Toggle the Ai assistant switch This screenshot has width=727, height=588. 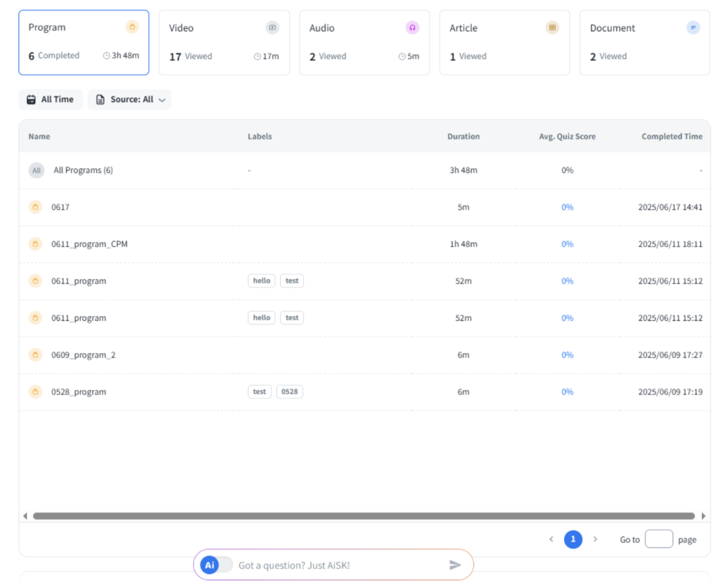(x=216, y=565)
